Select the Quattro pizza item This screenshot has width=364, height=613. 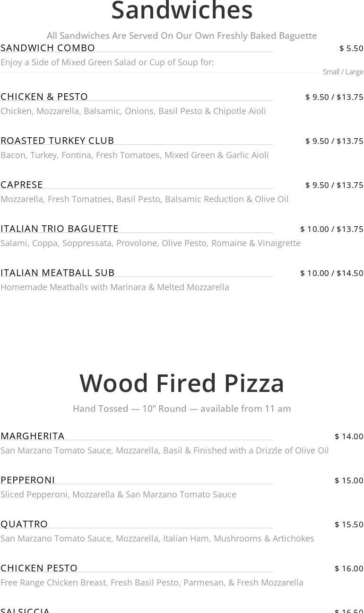24,524
